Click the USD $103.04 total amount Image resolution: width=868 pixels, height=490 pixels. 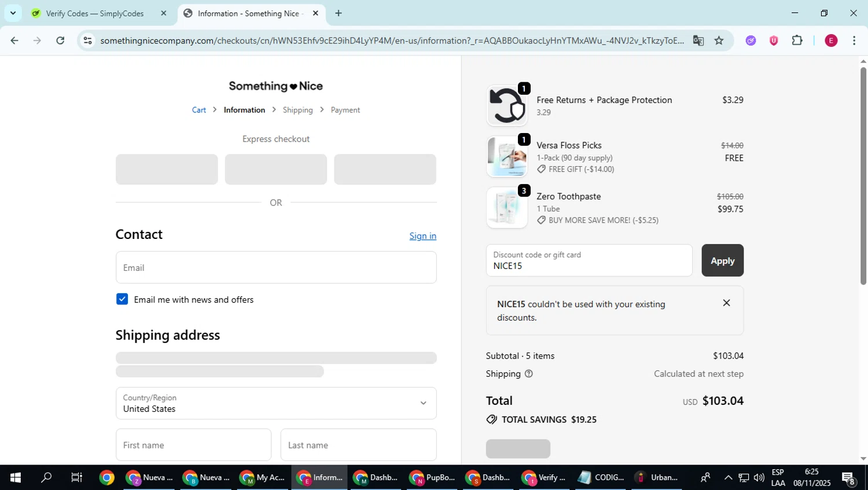coord(713,400)
